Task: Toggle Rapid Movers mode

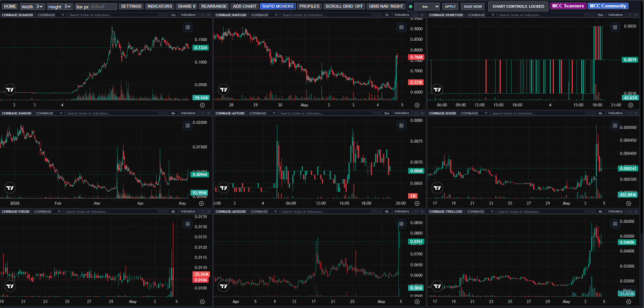Action: pos(277,6)
